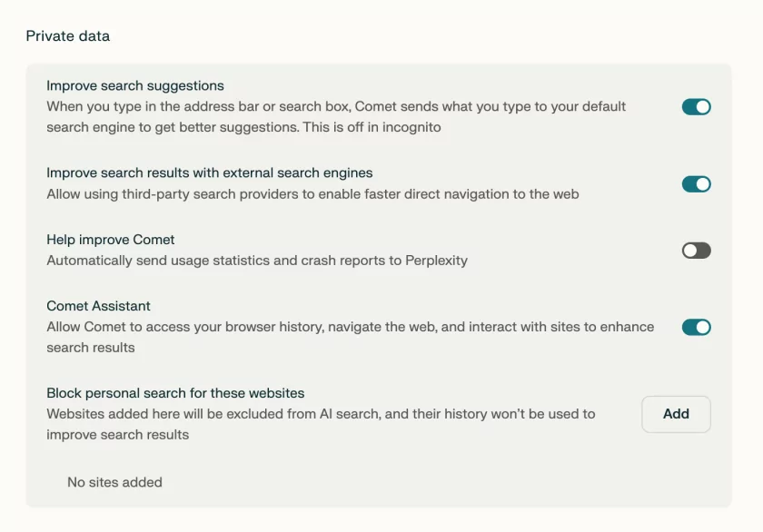
Task: Click the 'Websites added here' description text
Action: [321, 414]
